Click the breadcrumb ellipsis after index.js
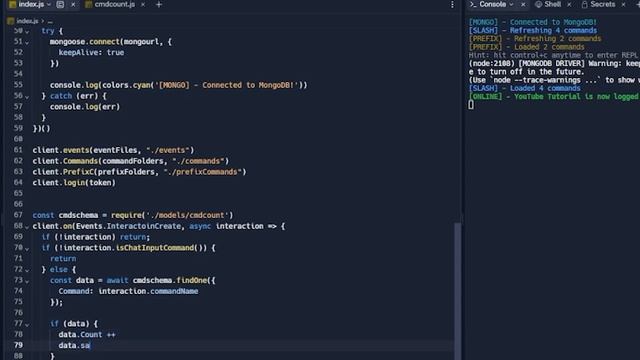640x360 pixels. click(x=50, y=21)
